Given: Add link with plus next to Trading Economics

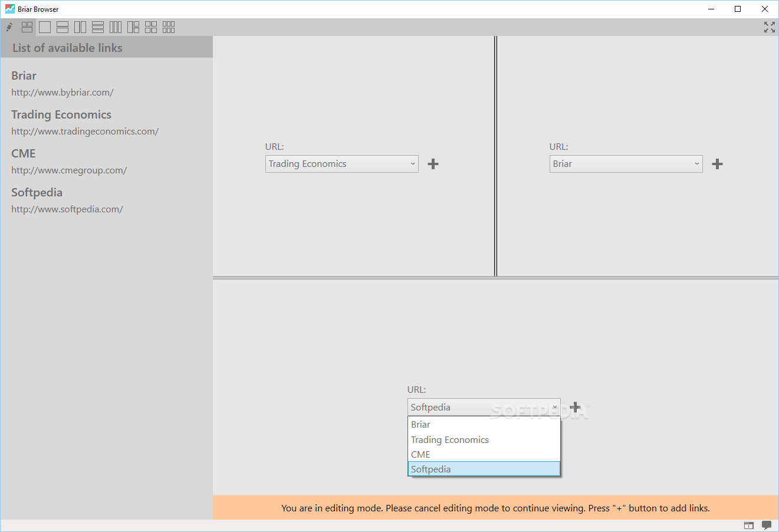Looking at the screenshot, I should pyautogui.click(x=433, y=164).
